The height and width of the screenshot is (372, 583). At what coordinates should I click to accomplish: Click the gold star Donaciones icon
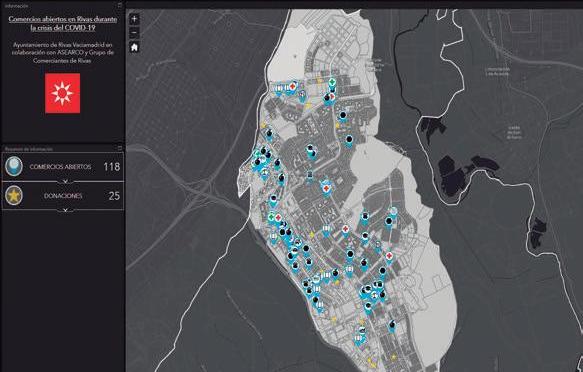click(x=14, y=195)
